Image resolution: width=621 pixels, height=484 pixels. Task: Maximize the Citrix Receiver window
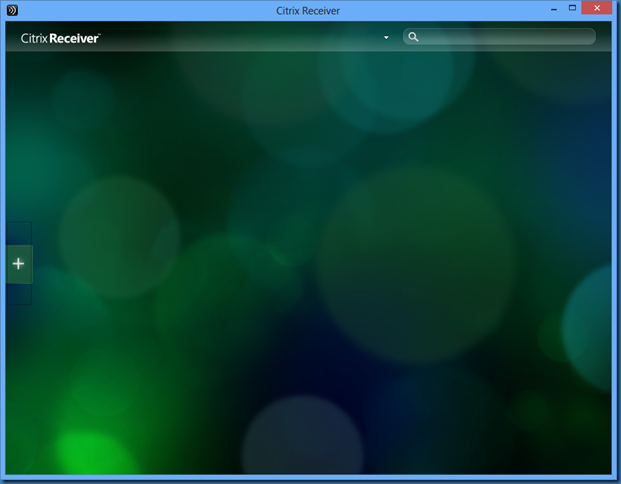point(572,8)
